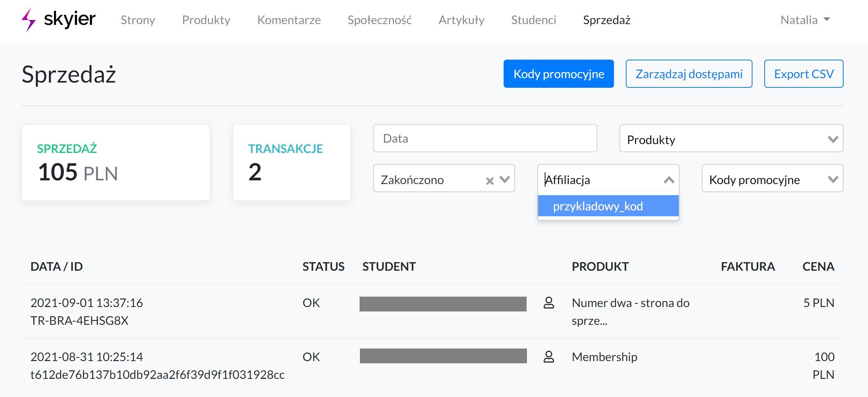
Task: Clear the Zakończono status filter with the x
Action: pyautogui.click(x=490, y=181)
